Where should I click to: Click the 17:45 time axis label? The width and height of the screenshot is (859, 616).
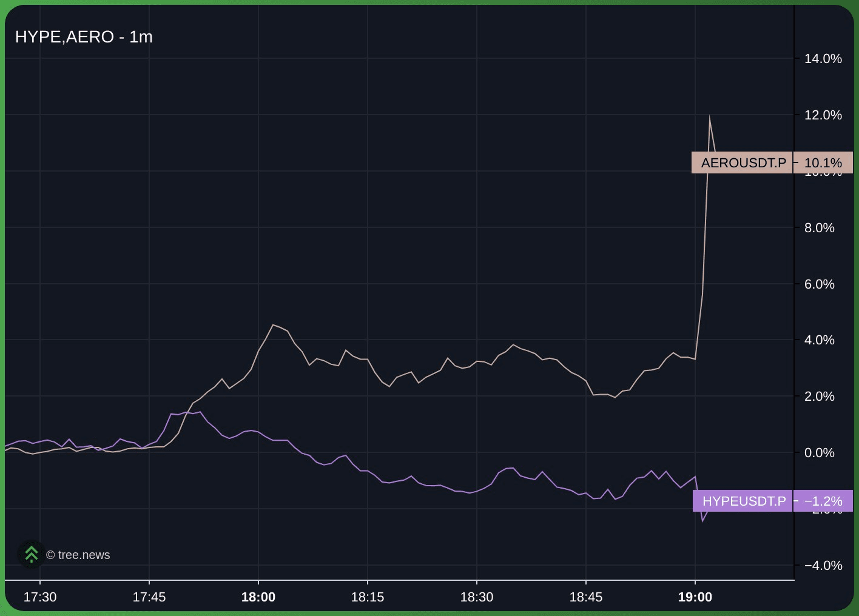coord(149,597)
